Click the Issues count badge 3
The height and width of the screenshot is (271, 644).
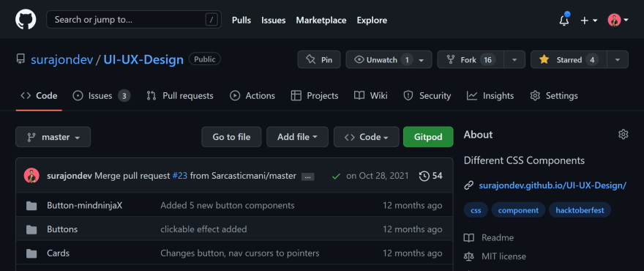pyautogui.click(x=124, y=96)
